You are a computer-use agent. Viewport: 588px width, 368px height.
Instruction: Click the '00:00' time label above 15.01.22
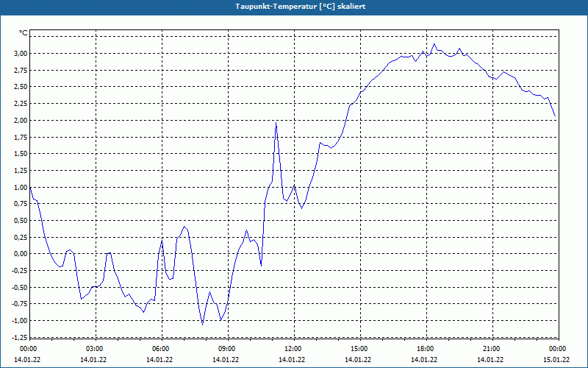(557, 349)
